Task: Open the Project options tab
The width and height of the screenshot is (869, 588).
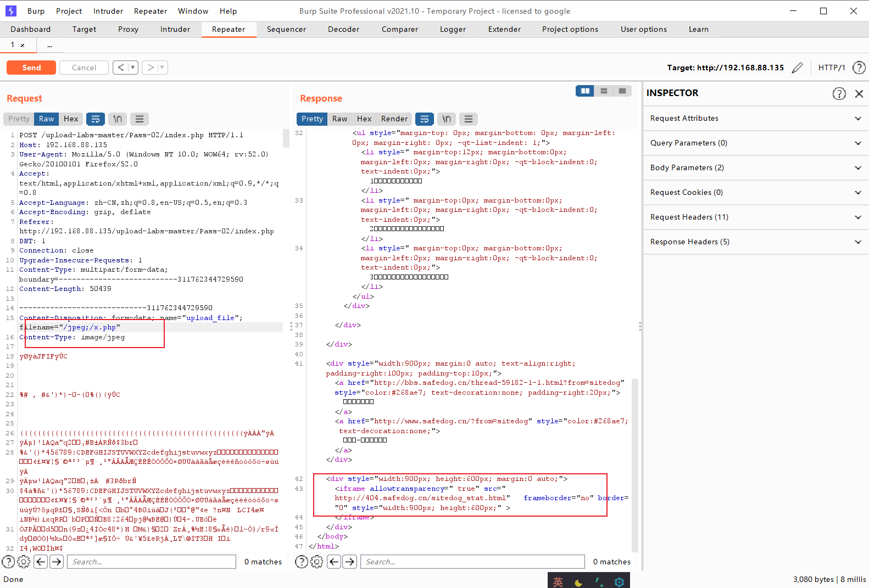Action: coord(570,30)
